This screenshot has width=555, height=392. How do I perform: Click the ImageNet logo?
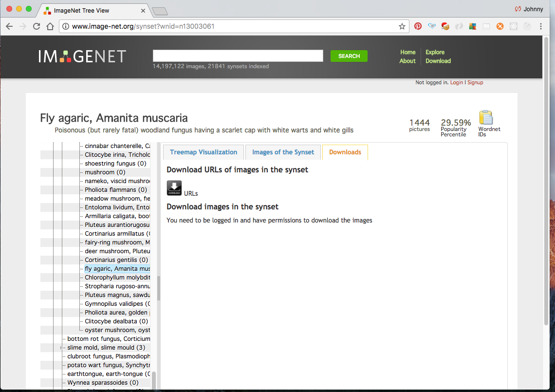tap(82, 56)
